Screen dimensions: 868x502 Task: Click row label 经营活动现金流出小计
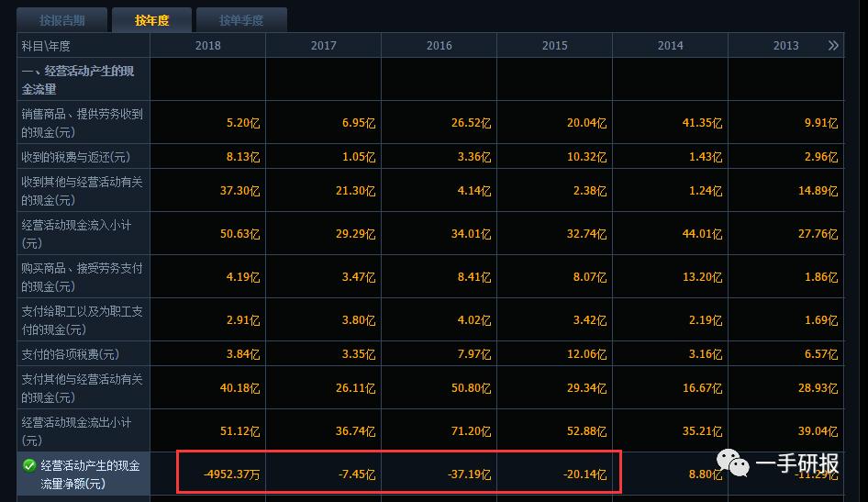point(83,430)
